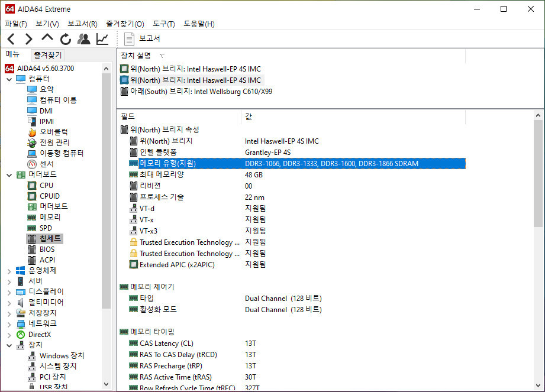The width and height of the screenshot is (545, 392).
Task: Expand the 멀티미디어 tree node
Action: (9, 303)
